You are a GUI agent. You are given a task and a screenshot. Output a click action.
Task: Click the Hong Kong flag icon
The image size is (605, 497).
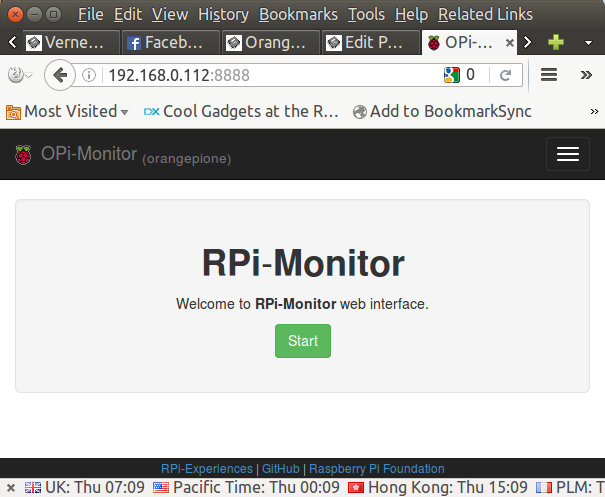(x=356, y=488)
